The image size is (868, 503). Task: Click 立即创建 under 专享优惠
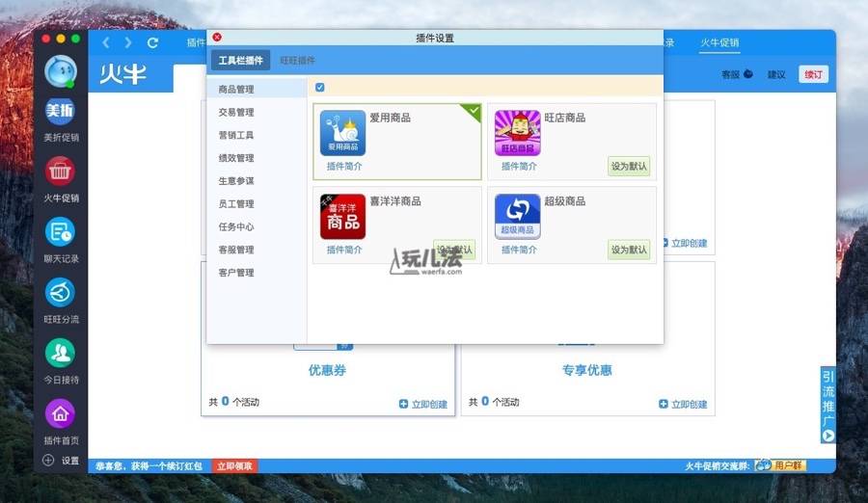(x=683, y=404)
